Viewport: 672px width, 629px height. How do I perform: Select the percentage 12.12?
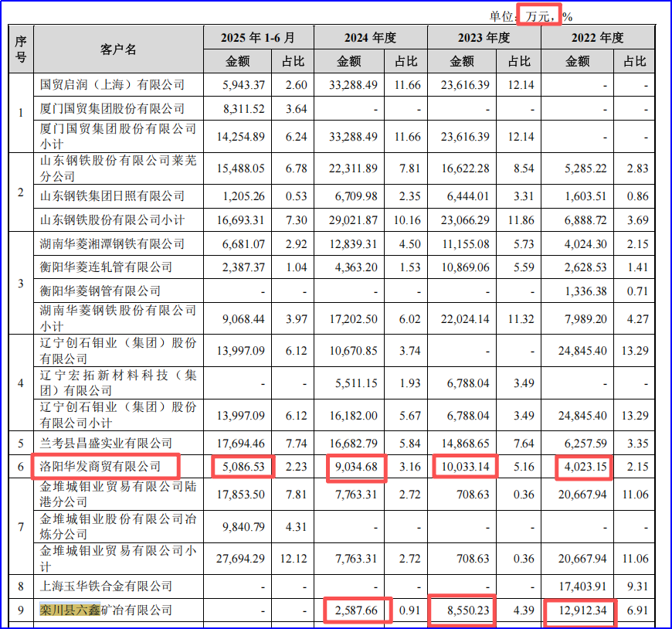point(294,559)
